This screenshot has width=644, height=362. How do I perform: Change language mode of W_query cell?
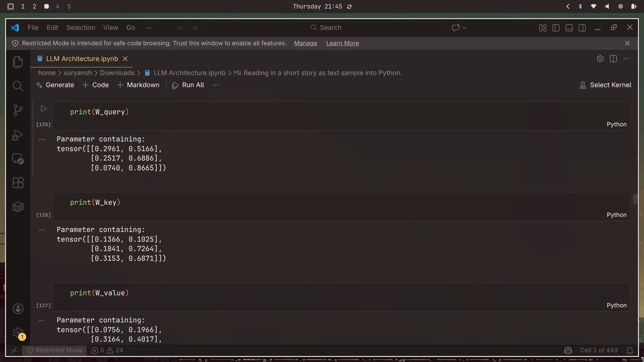617,124
